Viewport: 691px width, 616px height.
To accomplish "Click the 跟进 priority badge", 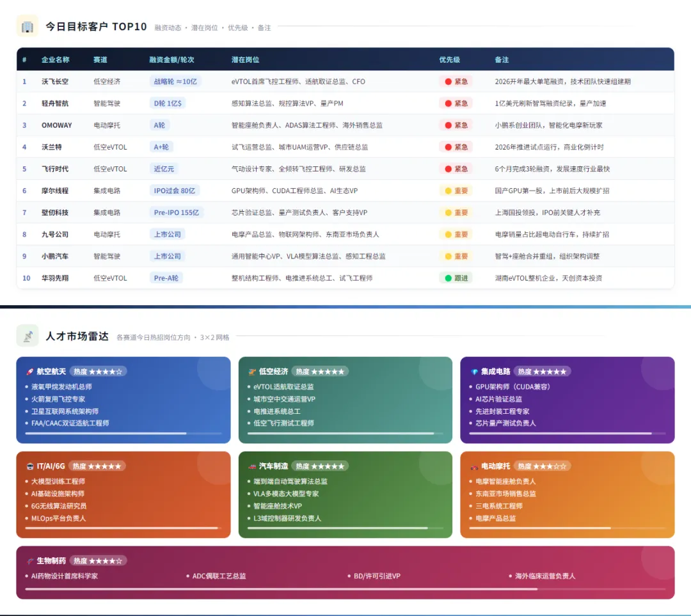I will (456, 278).
